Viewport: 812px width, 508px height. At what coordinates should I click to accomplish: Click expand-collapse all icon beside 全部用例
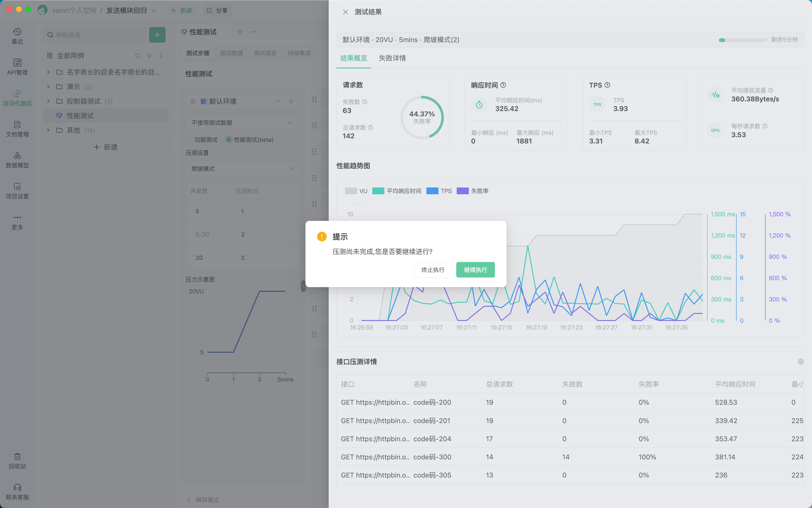(x=161, y=55)
